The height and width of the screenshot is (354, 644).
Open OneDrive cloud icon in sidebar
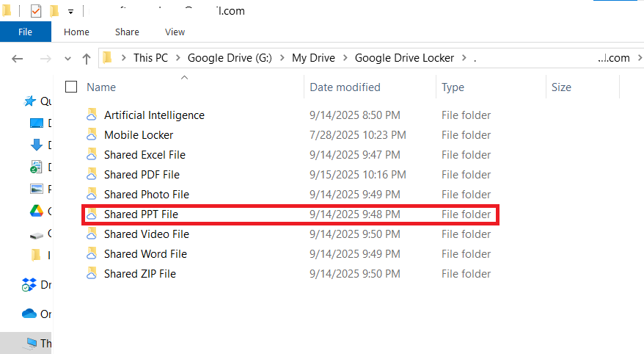tap(29, 314)
